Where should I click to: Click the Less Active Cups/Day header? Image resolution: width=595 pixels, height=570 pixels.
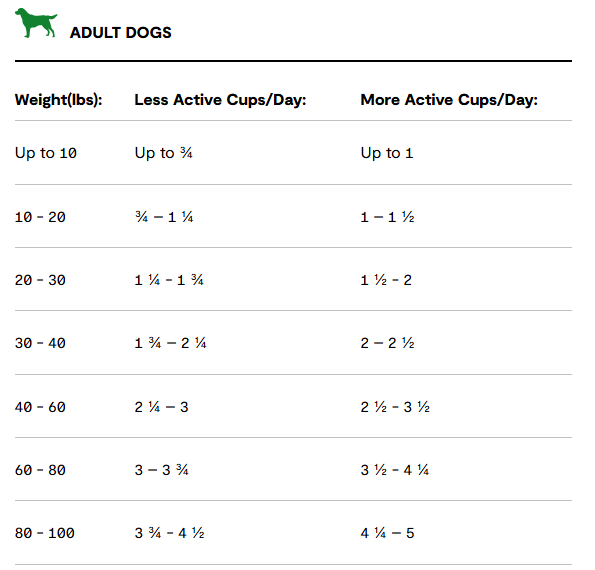click(220, 100)
